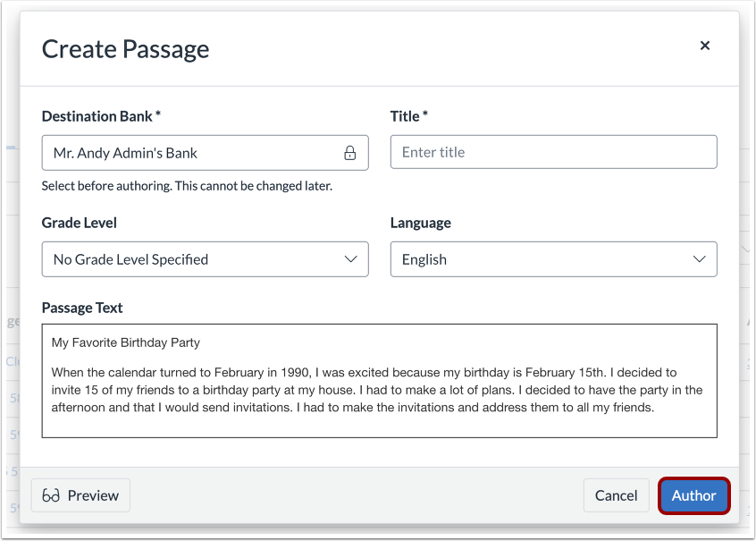756x541 pixels.
Task: Change the "English" language selection
Action: (x=553, y=259)
